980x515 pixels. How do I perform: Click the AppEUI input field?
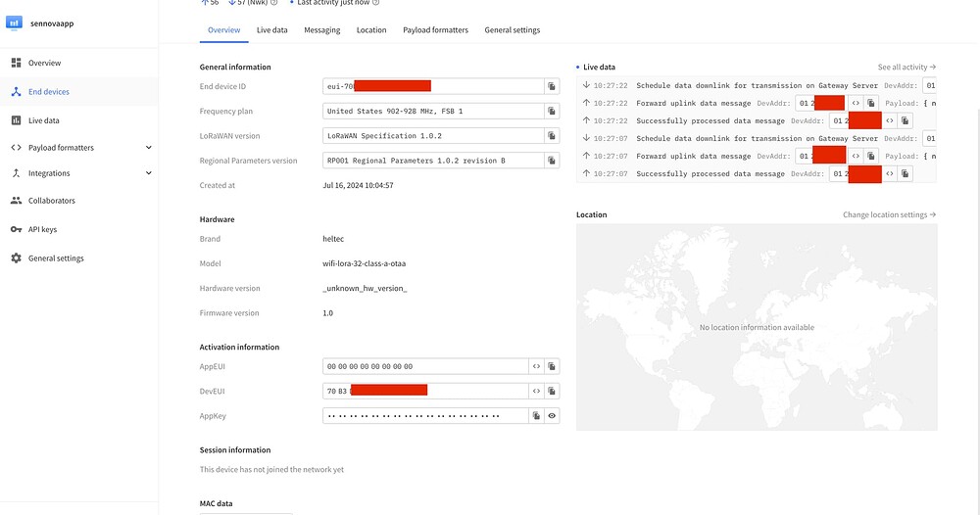tap(424, 366)
